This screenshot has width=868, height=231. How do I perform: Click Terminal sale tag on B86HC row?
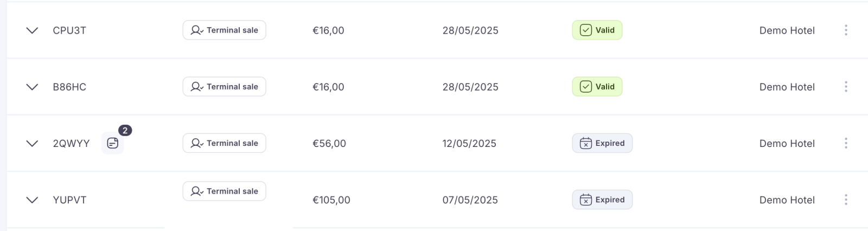pos(224,87)
